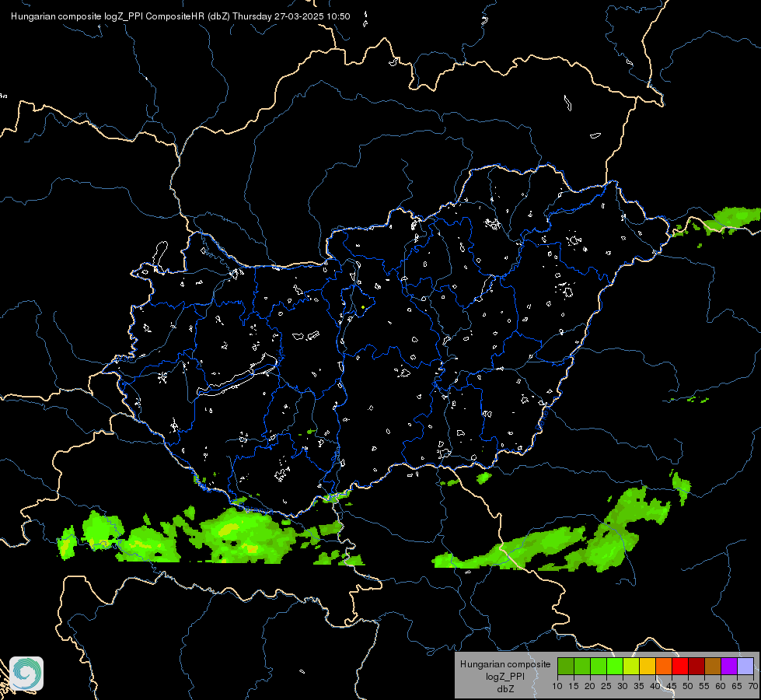Select the 65–70 dBZ lavender swatch
Image resolution: width=761 pixels, height=700 pixels.
(x=745, y=666)
